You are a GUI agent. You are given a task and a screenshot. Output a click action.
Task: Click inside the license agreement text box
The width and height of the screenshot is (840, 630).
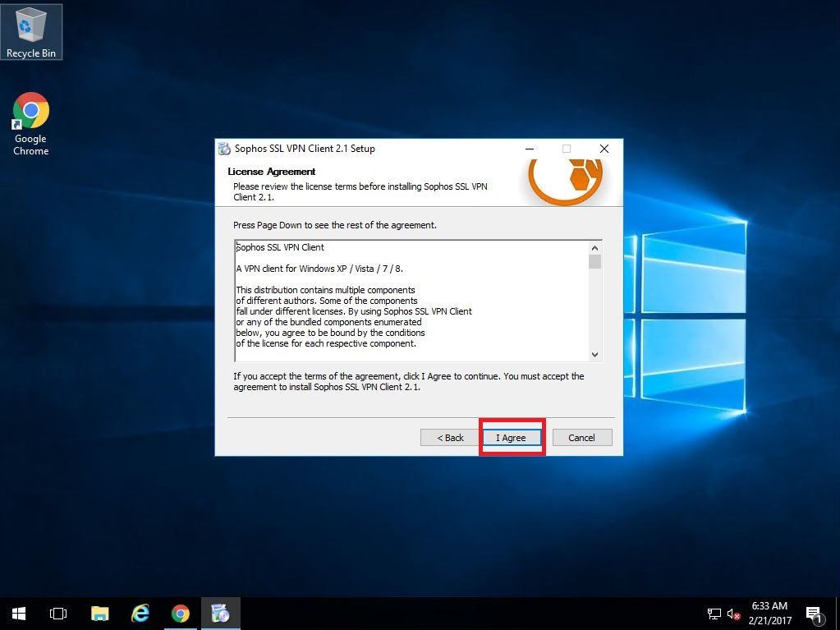(x=411, y=301)
